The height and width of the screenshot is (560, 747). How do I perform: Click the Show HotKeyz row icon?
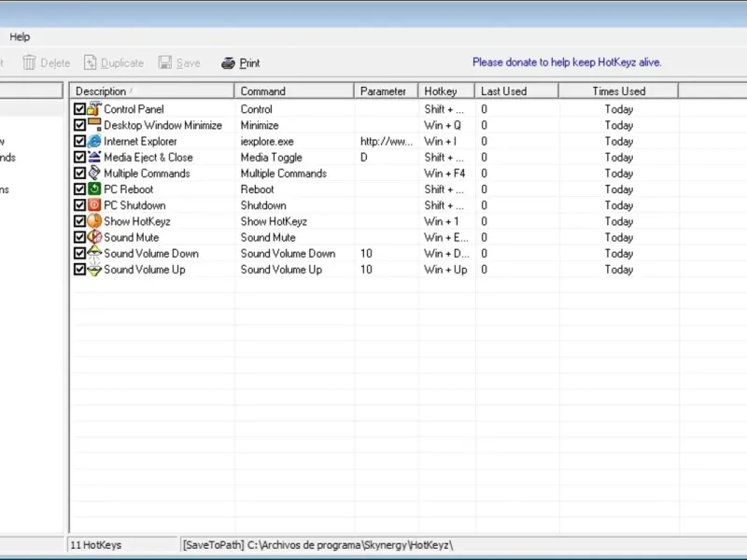click(94, 221)
